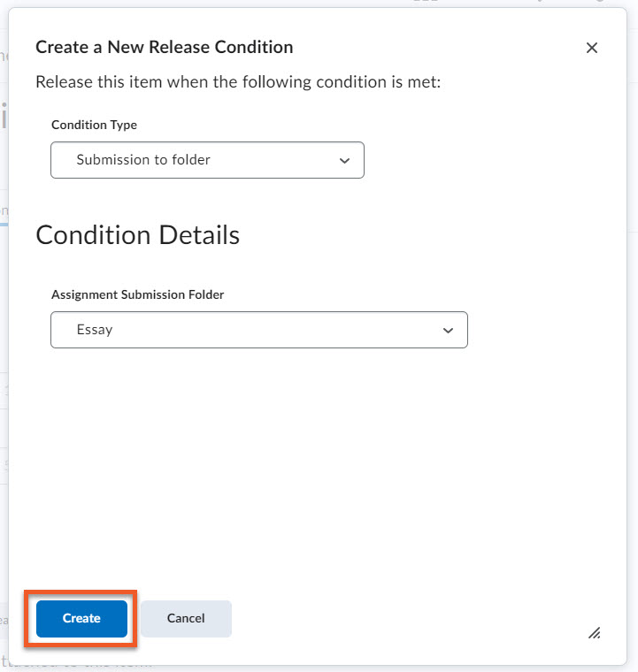Click blank area right of Cancel button

click(398, 618)
